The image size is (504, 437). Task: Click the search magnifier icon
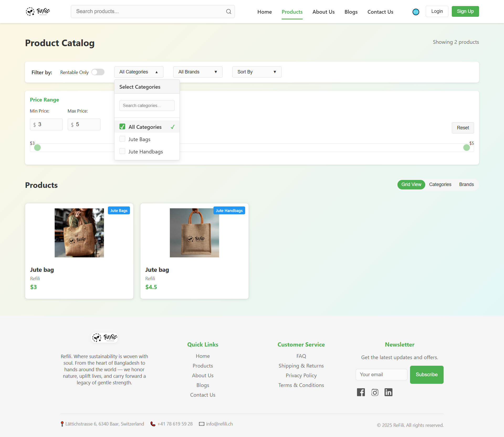(x=228, y=12)
